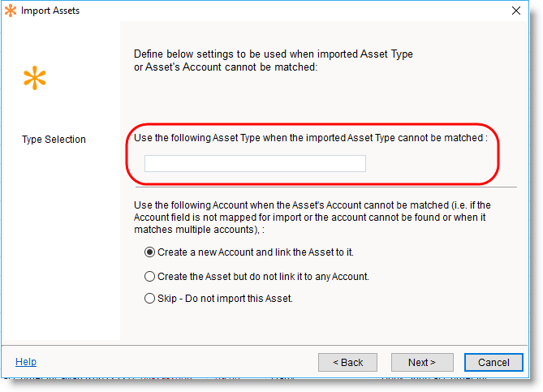The image size is (543, 392).
Task: Click the label text Skip - Do not import this Asset
Action: (225, 298)
